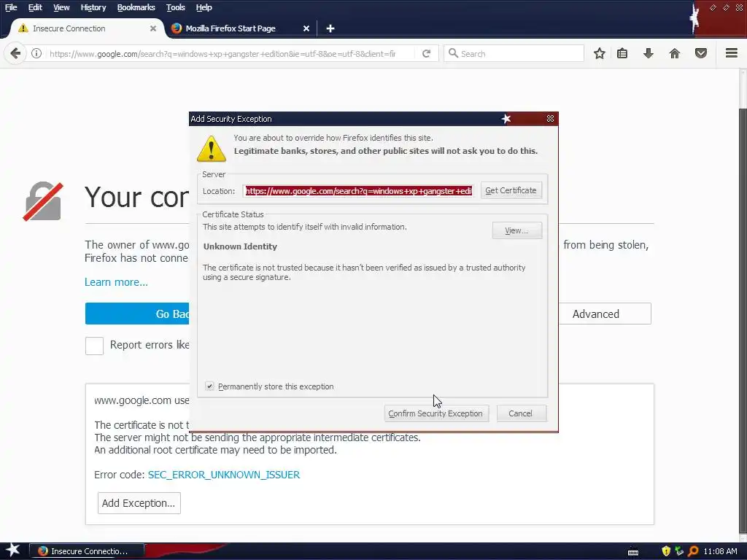Image resolution: width=747 pixels, height=560 pixels.
Task: Open the Firefox hamburger menu
Action: 732,52
